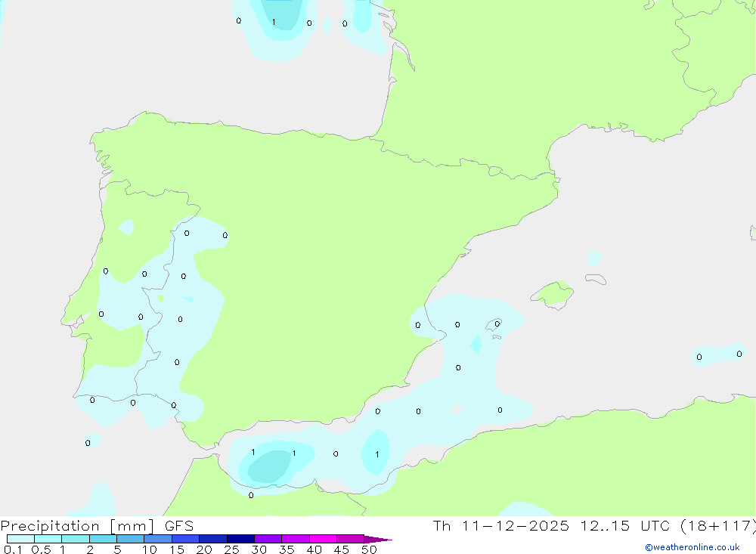The height and width of the screenshot is (554, 756).
Task: Click the 10–15 mm legend swatch
Action: (x=158, y=539)
